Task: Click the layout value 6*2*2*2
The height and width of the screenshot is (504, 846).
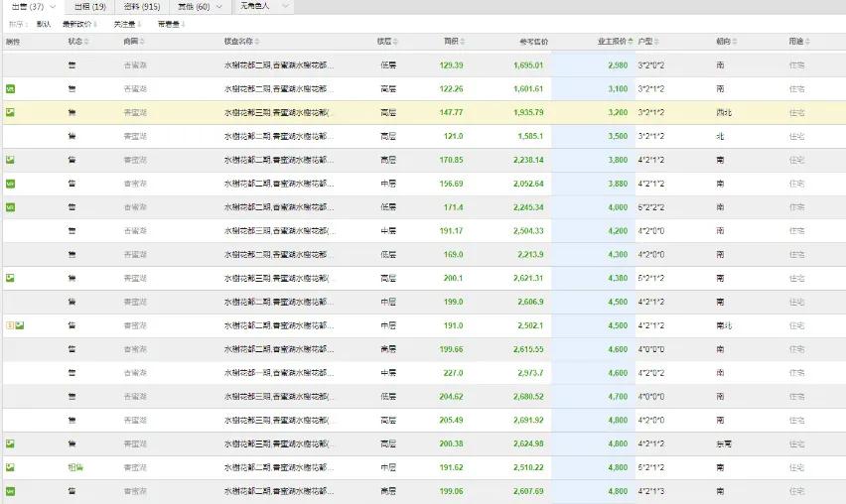Action: 651,207
